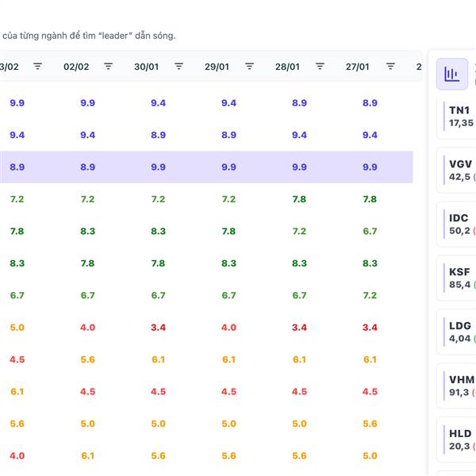476x476 pixels.
Task: Click filter icon beside the leftmost date column
Action: click(x=37, y=67)
